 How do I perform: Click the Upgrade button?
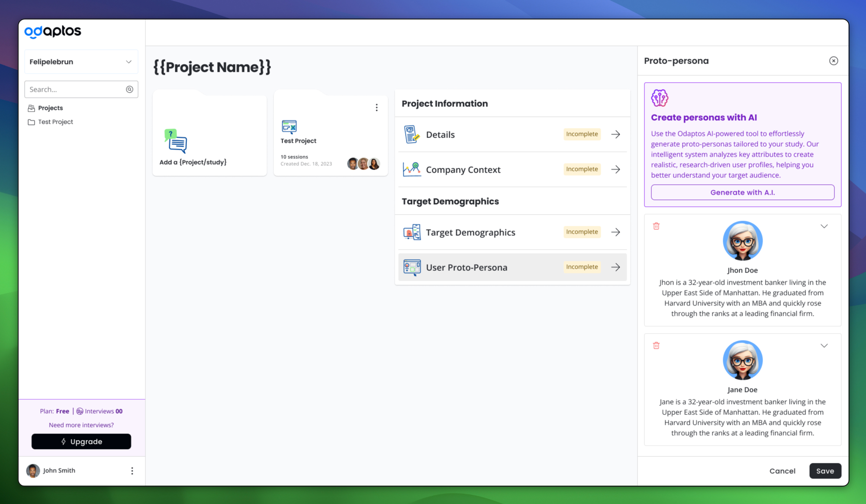[x=81, y=442]
